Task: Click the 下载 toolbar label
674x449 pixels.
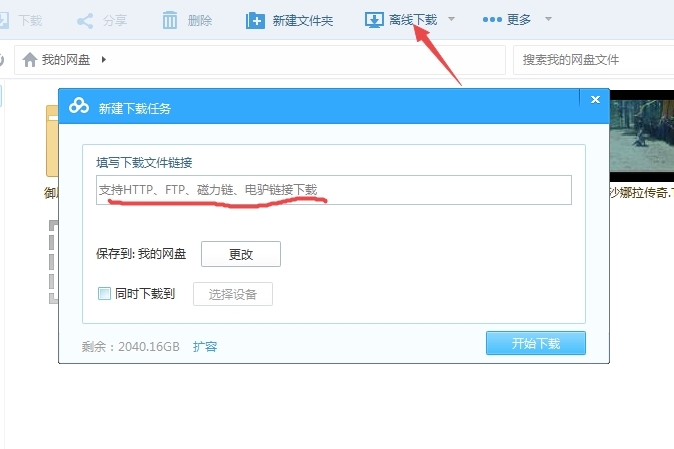Action: [30, 20]
